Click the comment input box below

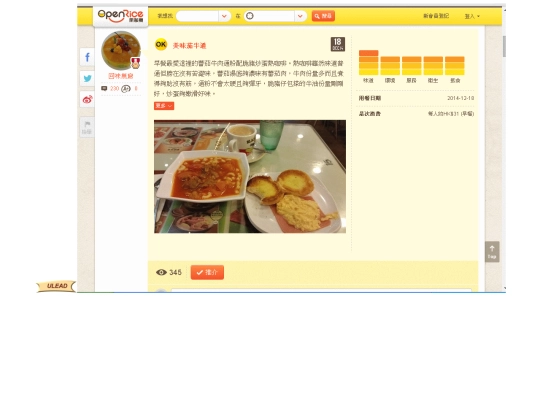321,290
